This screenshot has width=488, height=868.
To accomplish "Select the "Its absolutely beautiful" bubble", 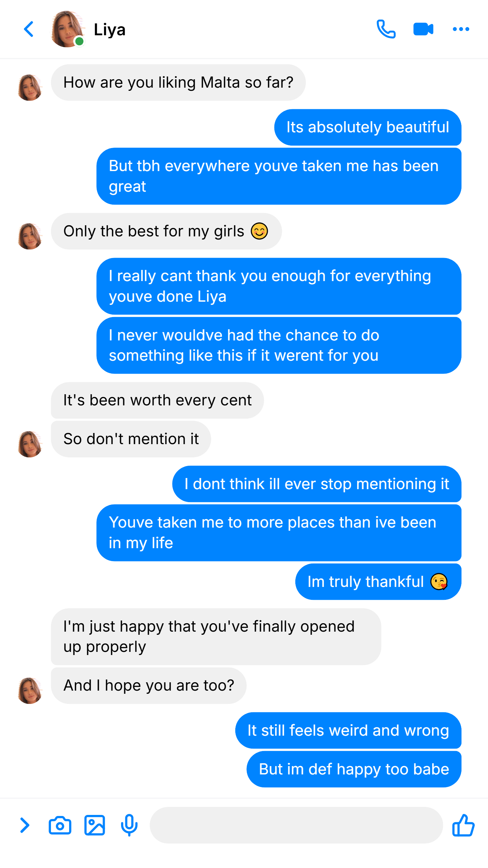I will coord(368,127).
